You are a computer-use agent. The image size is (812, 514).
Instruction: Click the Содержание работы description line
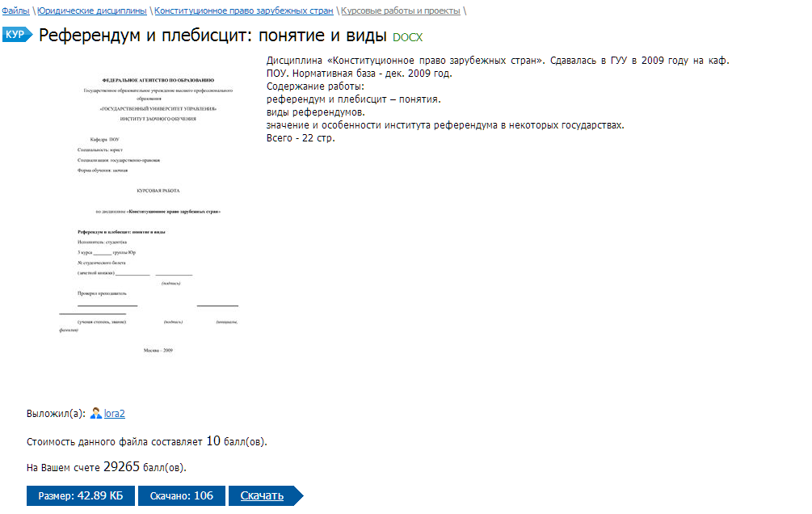click(x=315, y=86)
